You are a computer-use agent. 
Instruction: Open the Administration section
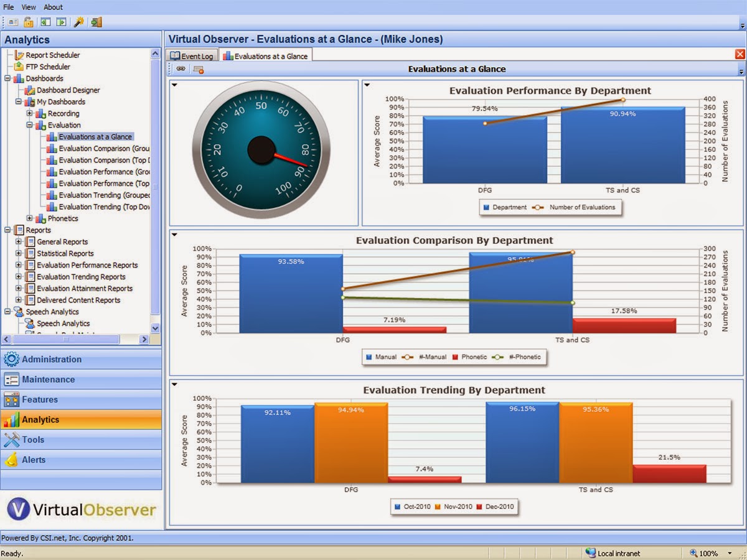click(81, 359)
